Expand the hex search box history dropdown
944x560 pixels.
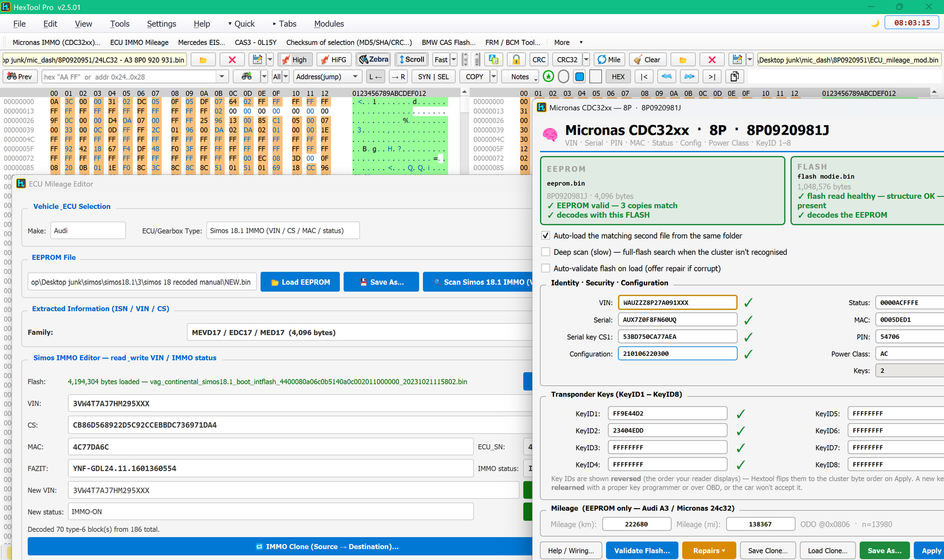click(222, 77)
